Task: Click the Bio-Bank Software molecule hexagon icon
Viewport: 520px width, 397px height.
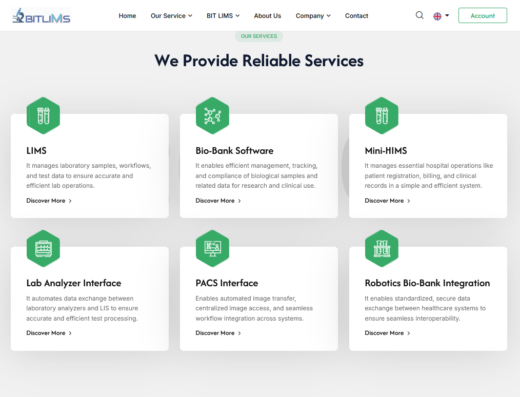Action: [212, 116]
